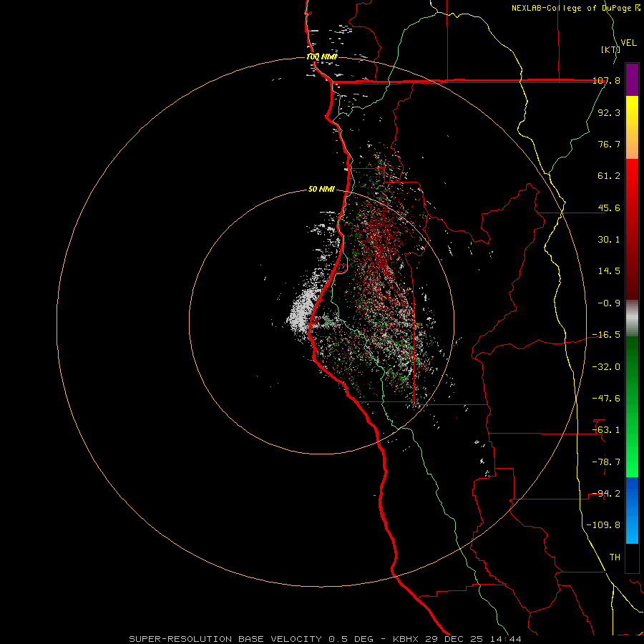
Task: Click the -94.2 scale value
Action: tap(606, 494)
